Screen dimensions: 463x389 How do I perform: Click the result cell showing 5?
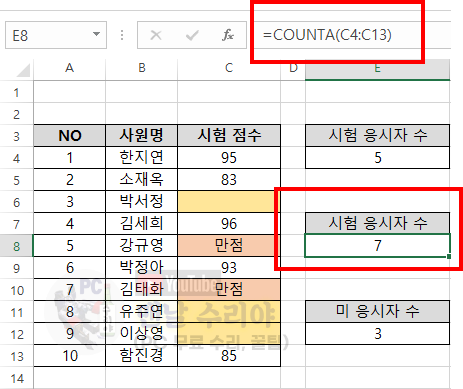pos(377,158)
